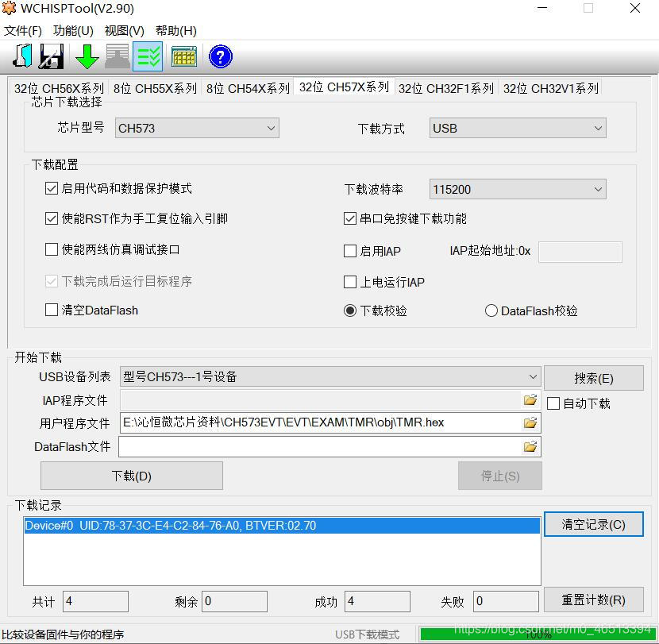Open 芯片型号 CH573 dropdown
The height and width of the screenshot is (644, 659).
197,128
